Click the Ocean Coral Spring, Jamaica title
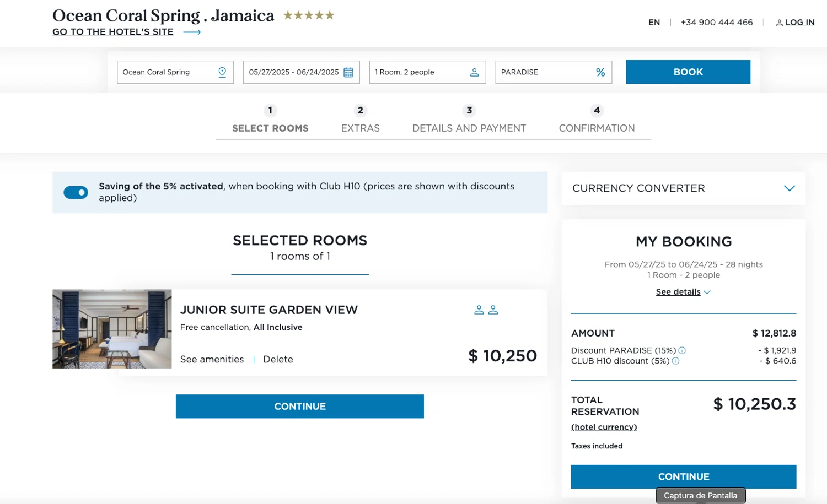 pyautogui.click(x=163, y=15)
